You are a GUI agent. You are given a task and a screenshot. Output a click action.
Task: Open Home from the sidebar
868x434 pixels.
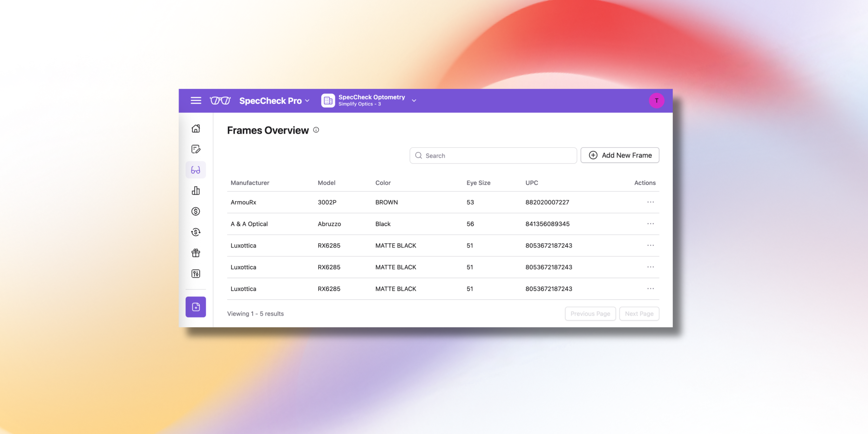(196, 128)
